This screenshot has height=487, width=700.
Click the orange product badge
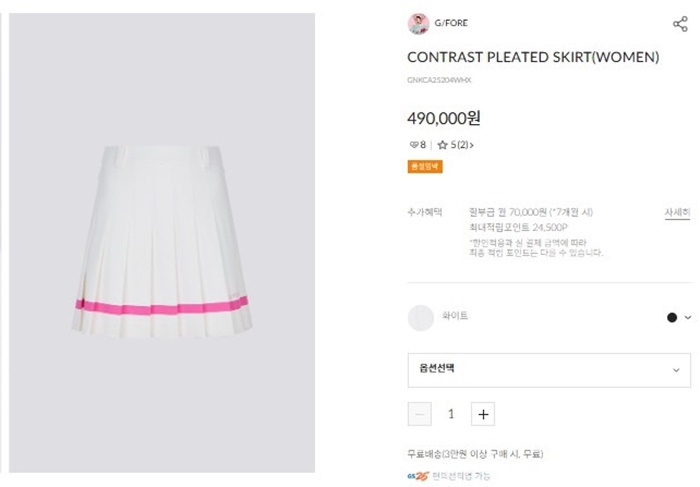(x=425, y=167)
